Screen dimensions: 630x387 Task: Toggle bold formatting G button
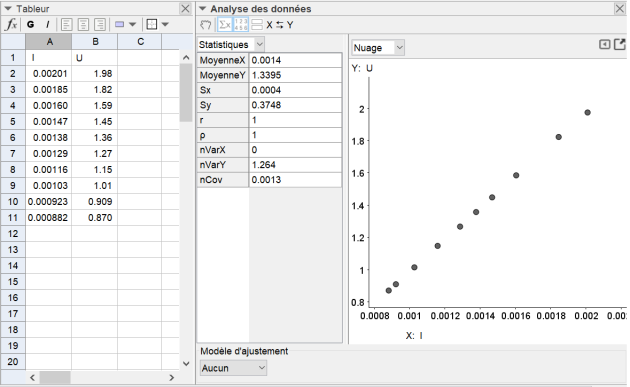30,25
